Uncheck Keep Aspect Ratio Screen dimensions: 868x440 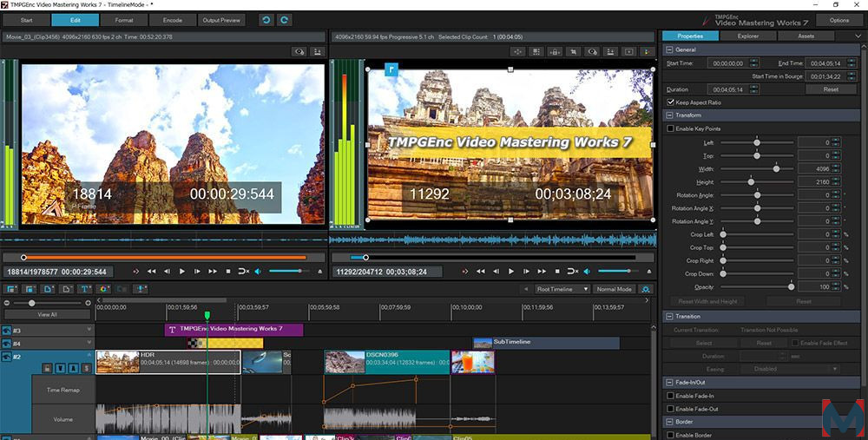coord(670,102)
